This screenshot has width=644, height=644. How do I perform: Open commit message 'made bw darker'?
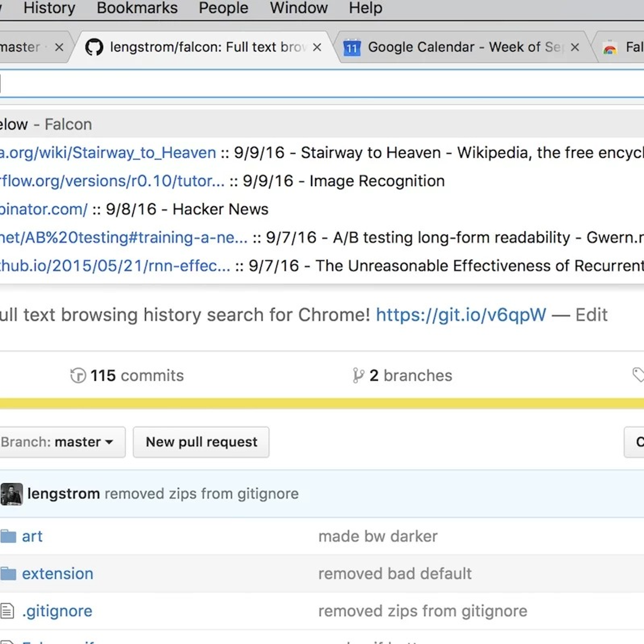378,537
